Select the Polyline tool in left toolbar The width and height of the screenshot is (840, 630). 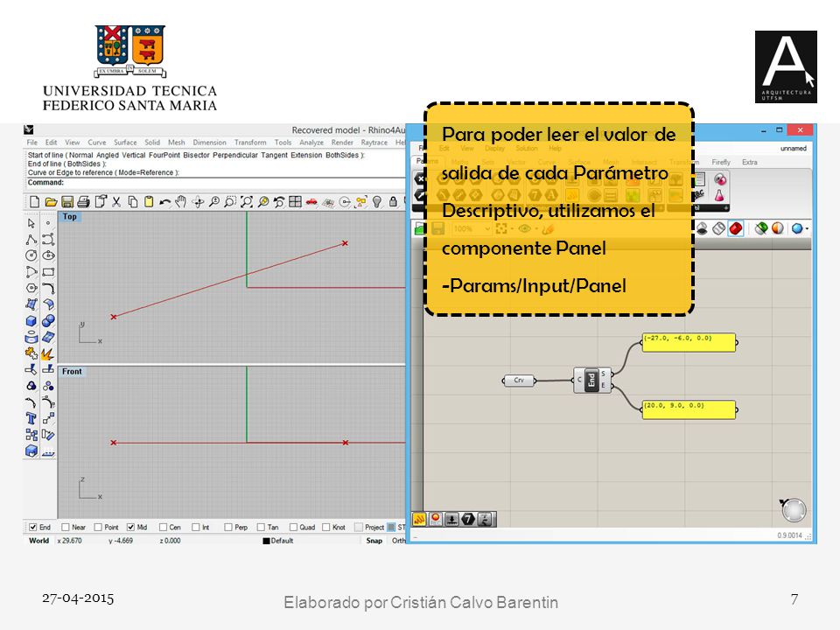tap(31, 240)
